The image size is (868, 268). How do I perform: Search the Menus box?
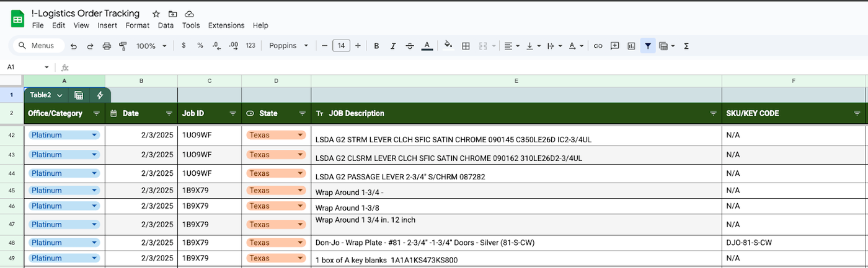click(40, 46)
